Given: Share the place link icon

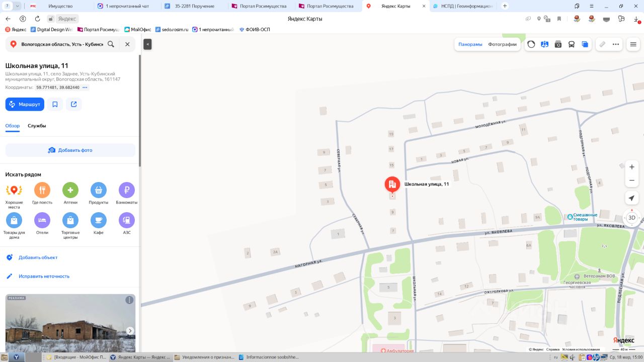Looking at the screenshot, I should click(74, 104).
